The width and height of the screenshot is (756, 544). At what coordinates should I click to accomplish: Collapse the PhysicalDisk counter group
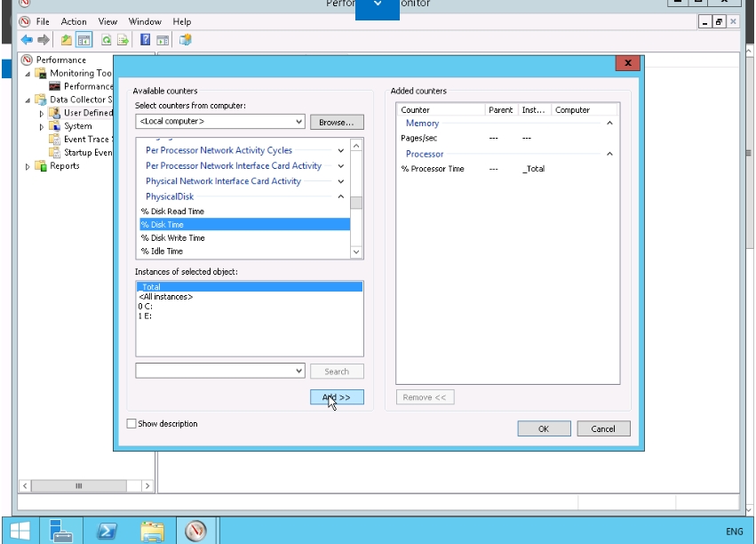tap(341, 196)
